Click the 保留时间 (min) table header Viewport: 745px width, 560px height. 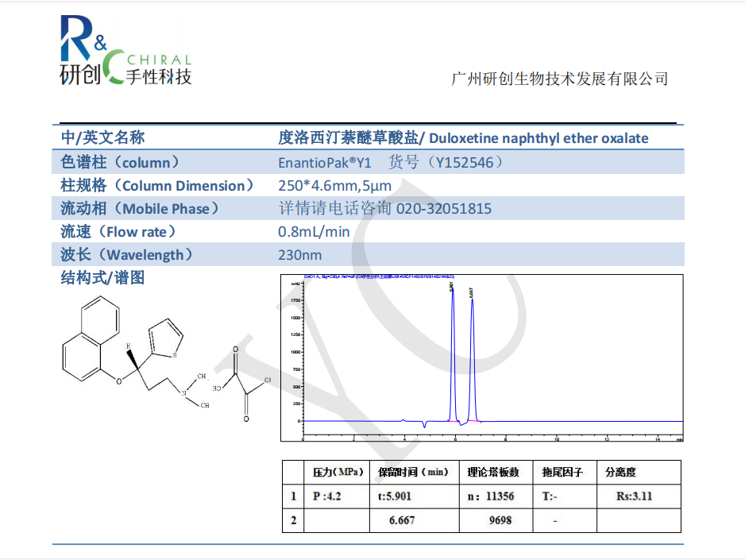(x=413, y=472)
